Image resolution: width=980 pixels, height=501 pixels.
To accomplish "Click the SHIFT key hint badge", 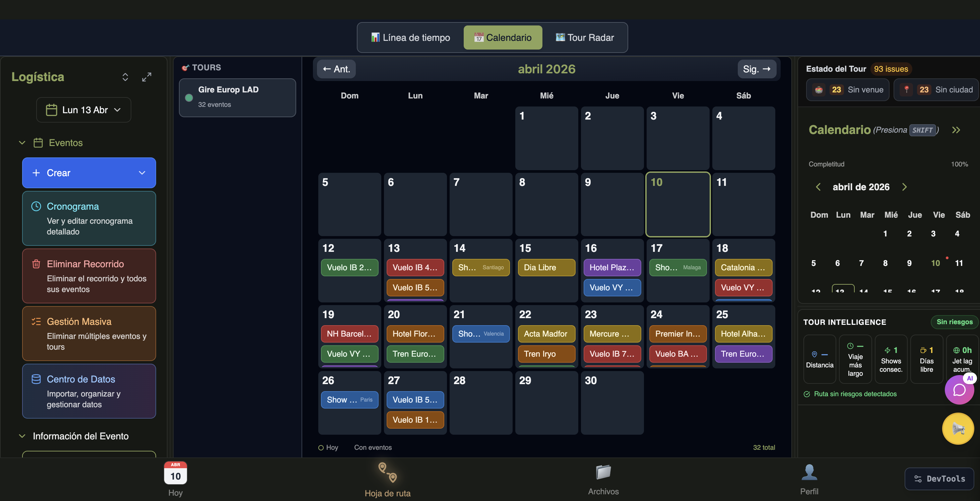I will click(922, 130).
